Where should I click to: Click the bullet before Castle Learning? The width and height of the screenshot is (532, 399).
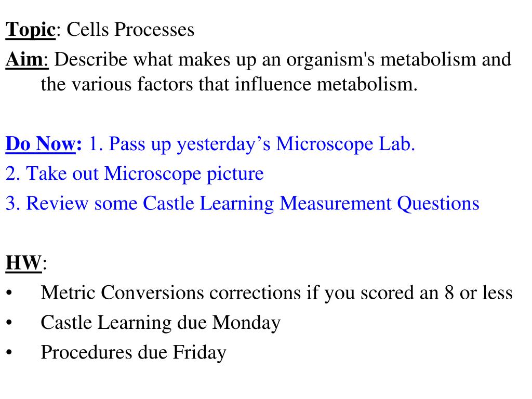click(x=9, y=322)
